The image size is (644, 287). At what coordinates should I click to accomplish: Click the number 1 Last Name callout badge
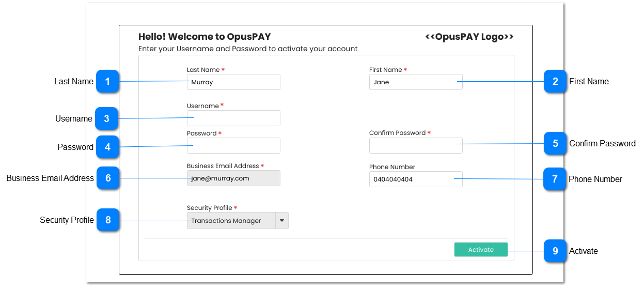pos(107,81)
